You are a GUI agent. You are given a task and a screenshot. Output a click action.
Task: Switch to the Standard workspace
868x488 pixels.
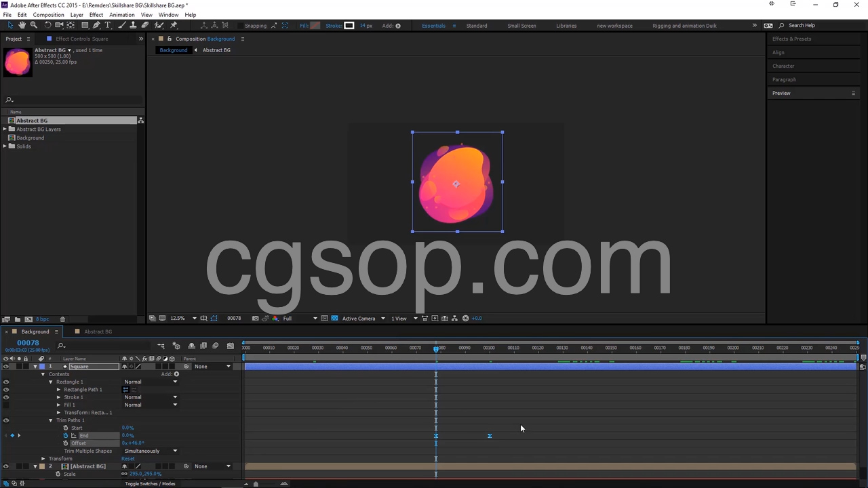(477, 26)
